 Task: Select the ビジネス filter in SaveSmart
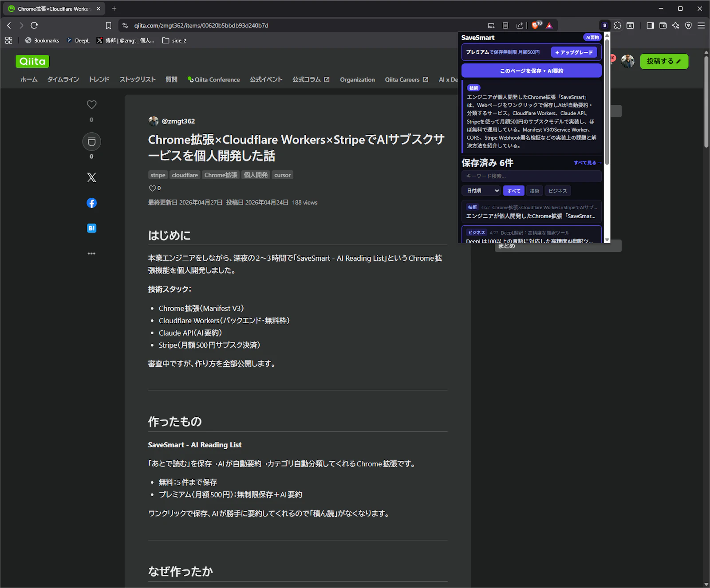click(558, 191)
